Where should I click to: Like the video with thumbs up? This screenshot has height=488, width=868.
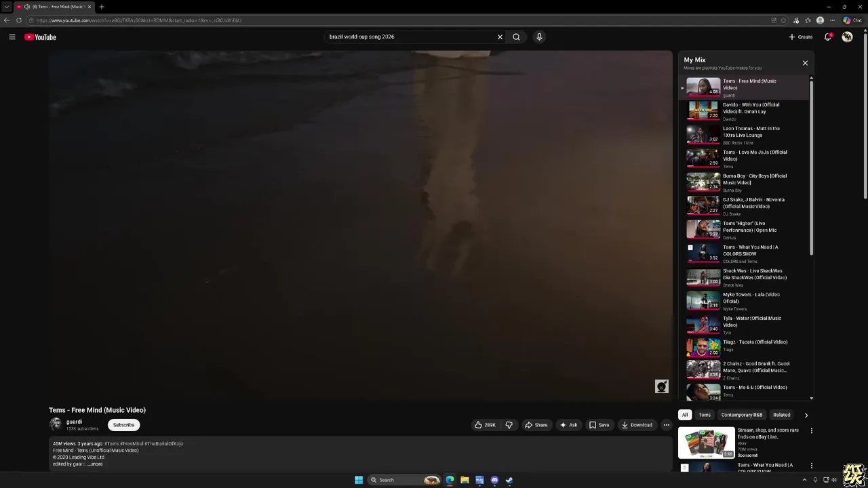[x=485, y=425]
